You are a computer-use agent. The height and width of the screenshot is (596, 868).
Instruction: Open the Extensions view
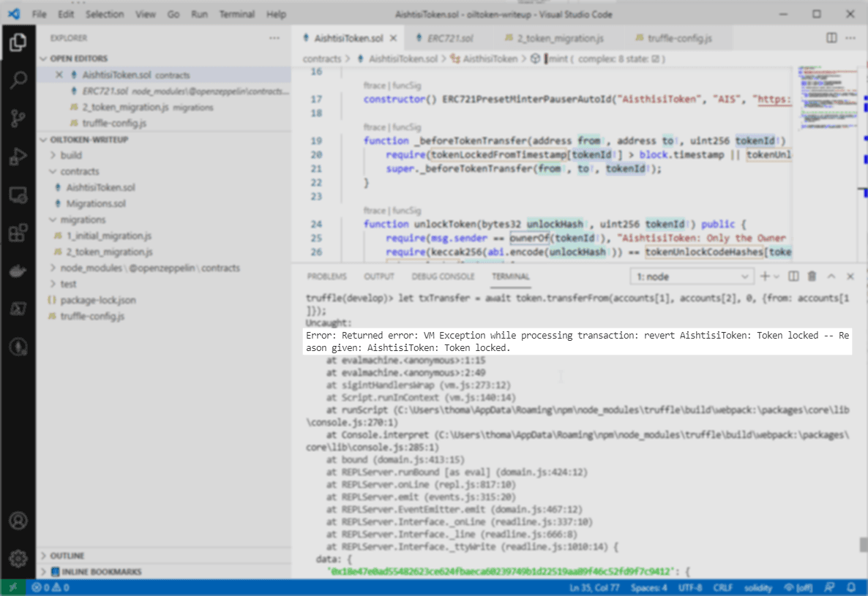pyautogui.click(x=18, y=233)
